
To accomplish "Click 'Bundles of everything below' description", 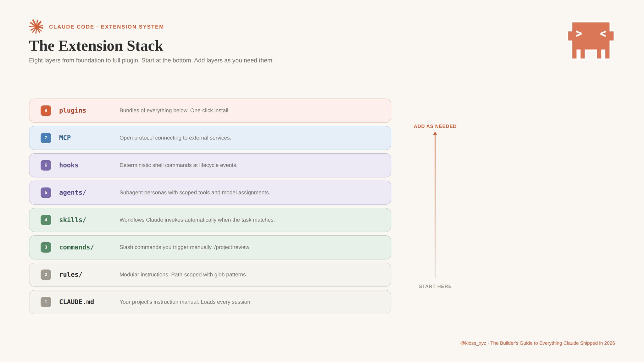I will [x=175, y=111].
